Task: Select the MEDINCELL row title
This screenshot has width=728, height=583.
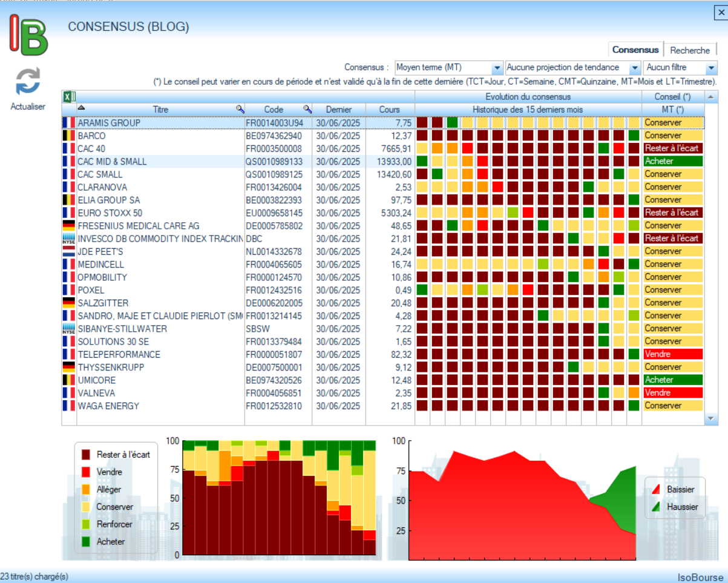Action: tap(100, 264)
